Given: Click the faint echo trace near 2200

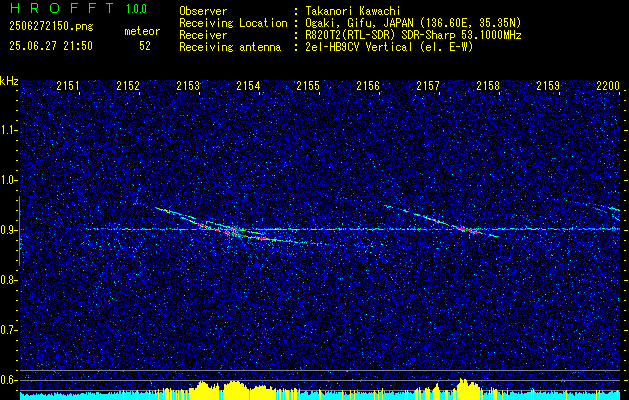Looking at the screenshot, I should coord(597,209).
